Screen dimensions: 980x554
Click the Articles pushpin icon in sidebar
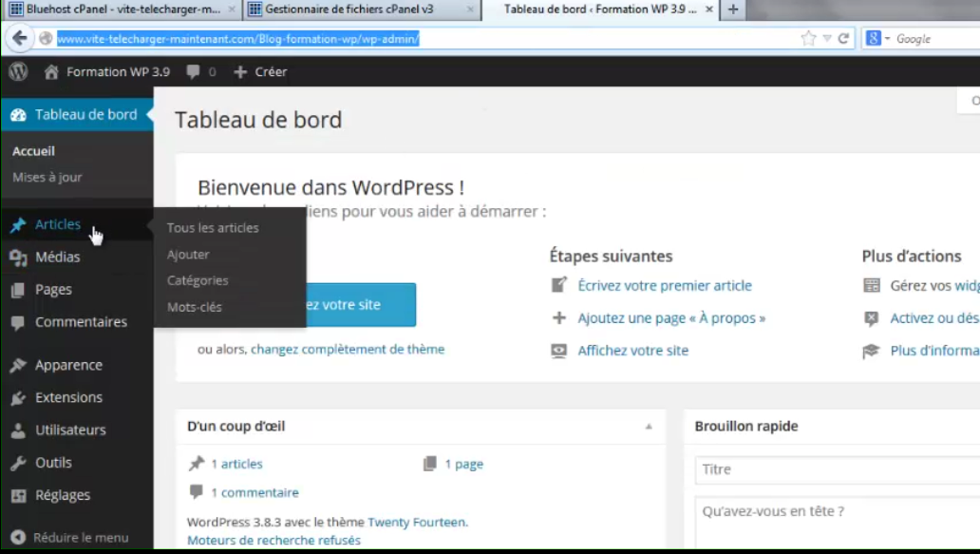tap(18, 225)
